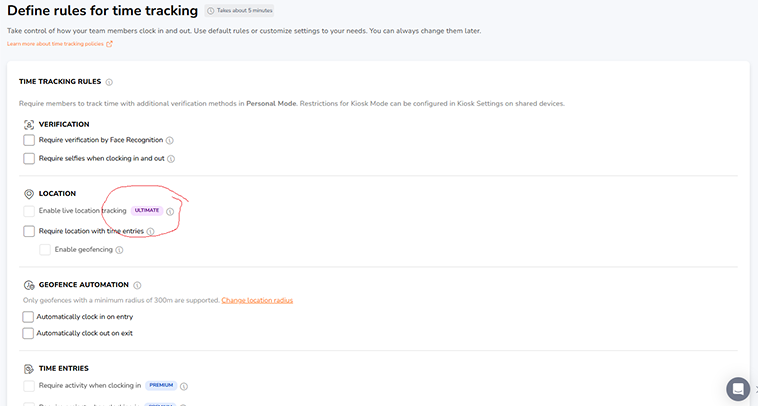Screen dimensions: 758x406
Task: Click the Premium badge beside Require activity
Action: click(160, 385)
